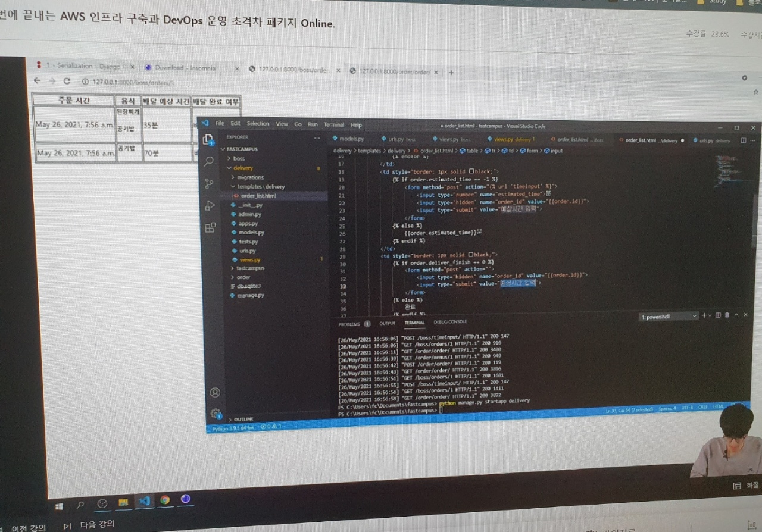762x532 pixels.
Task: Open a new browser tab with the plus
Action: [x=451, y=72]
